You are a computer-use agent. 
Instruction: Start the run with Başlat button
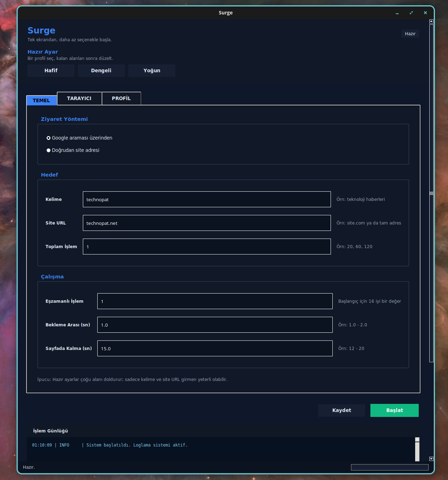tap(394, 410)
